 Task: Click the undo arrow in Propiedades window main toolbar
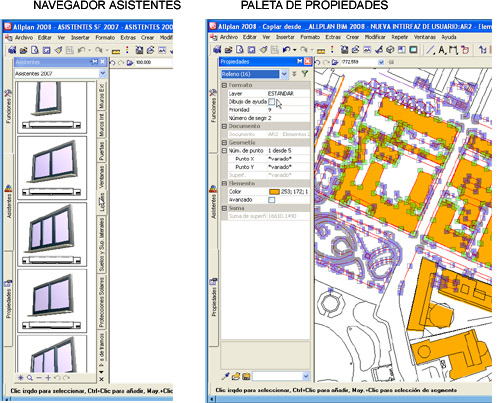(286, 50)
